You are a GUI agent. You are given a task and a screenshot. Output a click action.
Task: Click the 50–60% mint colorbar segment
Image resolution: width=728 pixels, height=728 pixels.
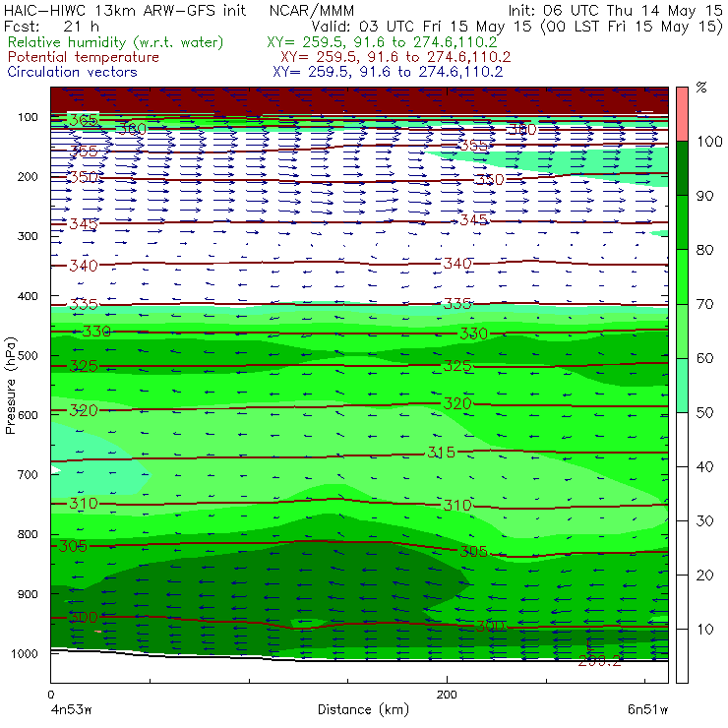682,386
